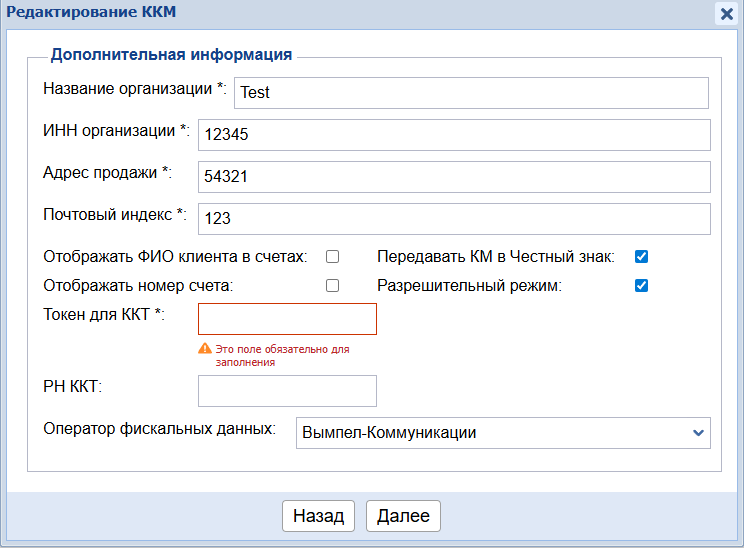This screenshot has width=744, height=548.
Task: Click the required-field error message text
Action: pos(282,356)
